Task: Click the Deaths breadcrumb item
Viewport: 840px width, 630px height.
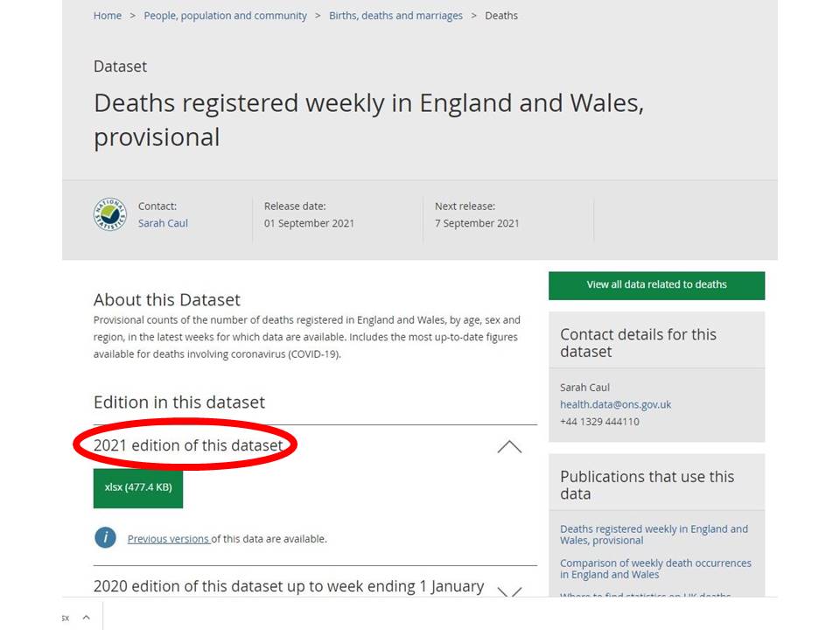Action: click(501, 16)
